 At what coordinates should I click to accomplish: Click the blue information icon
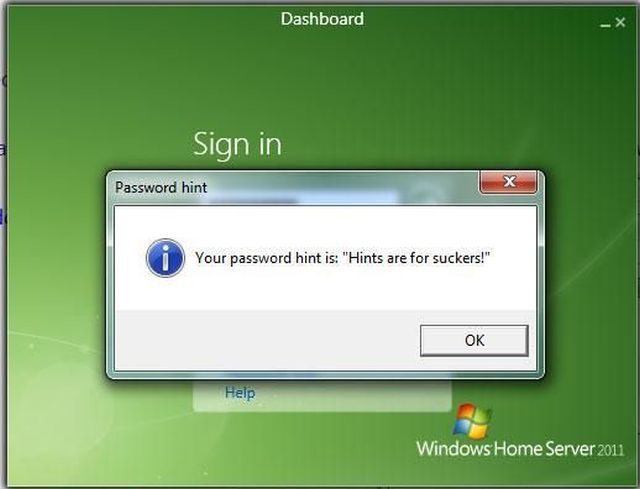coord(165,258)
